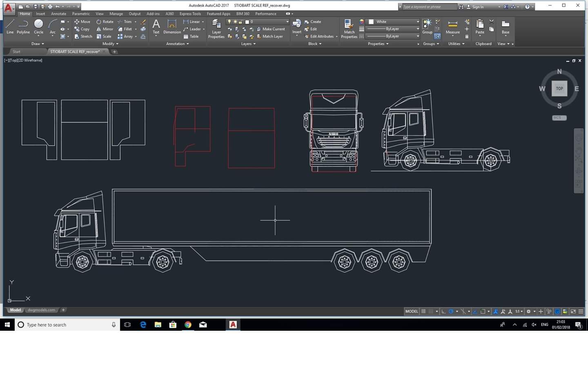The width and height of the screenshot is (588, 392).
Task: Click Match Properties
Action: [x=349, y=29]
